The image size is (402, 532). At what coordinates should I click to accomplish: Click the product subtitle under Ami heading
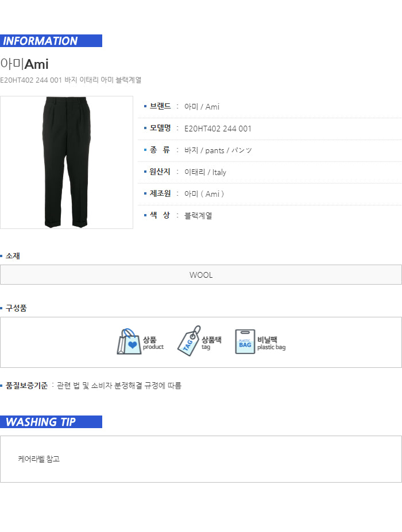pos(71,80)
